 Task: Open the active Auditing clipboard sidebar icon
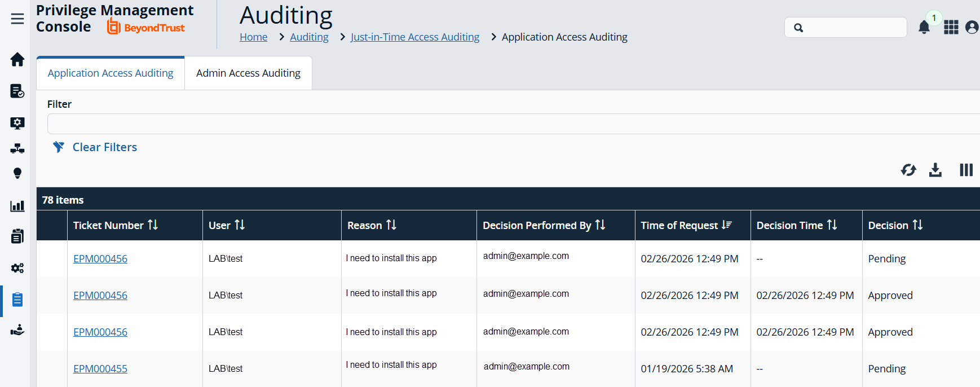tap(17, 299)
